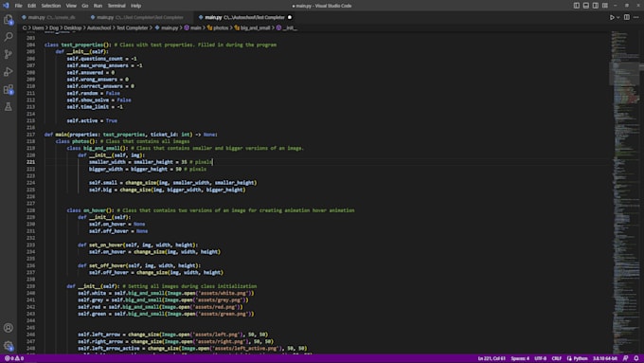Open the Source Control view
This screenshot has height=363, width=644.
9,54
